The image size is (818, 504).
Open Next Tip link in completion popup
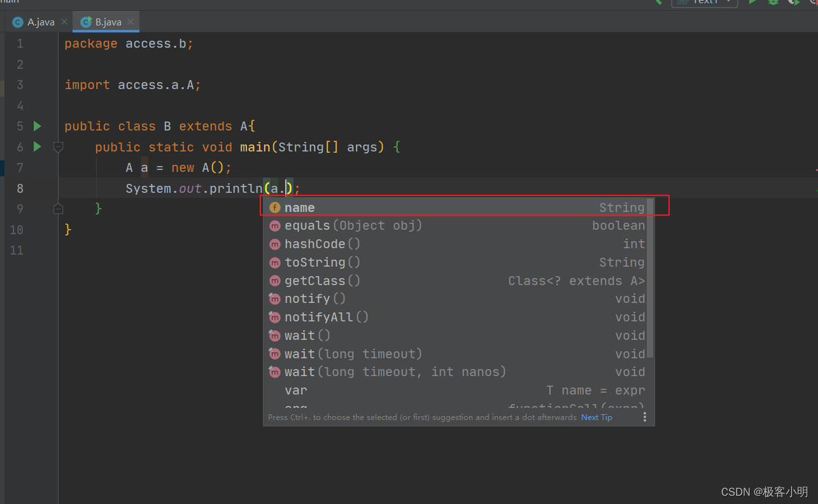pos(596,417)
